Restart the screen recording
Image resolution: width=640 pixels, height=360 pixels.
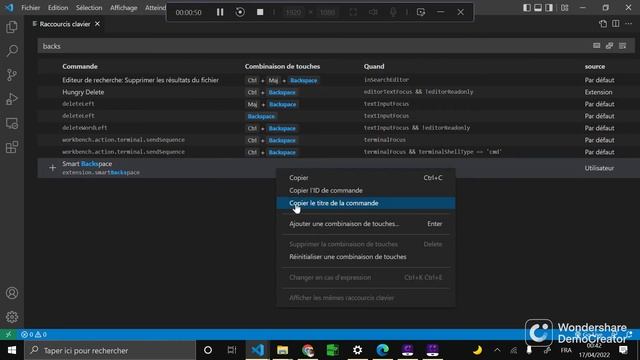click(240, 12)
